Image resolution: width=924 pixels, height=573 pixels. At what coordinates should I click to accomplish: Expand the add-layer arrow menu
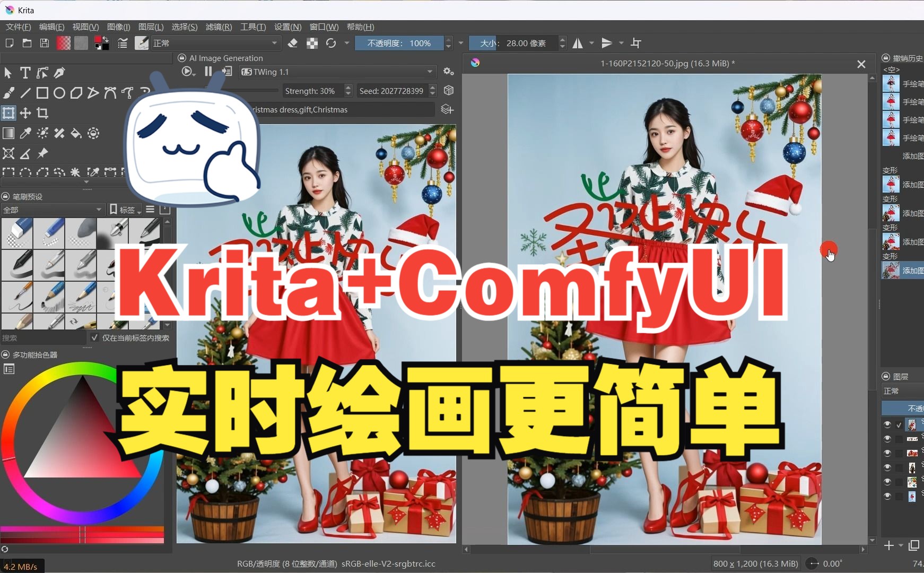[x=901, y=545]
